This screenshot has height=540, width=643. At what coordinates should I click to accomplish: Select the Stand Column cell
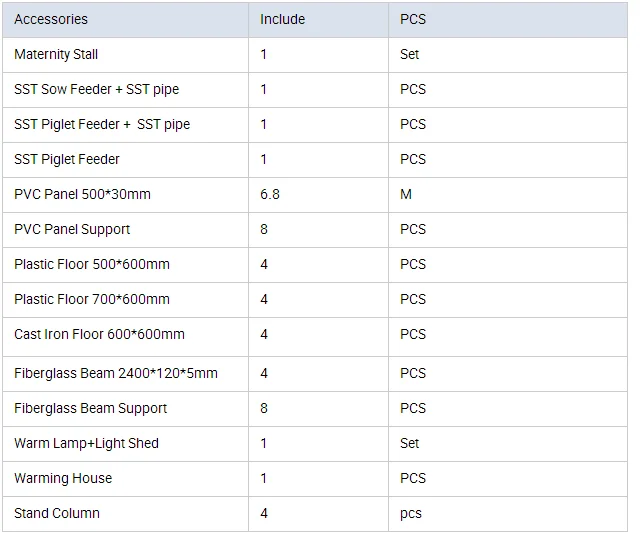[57, 513]
